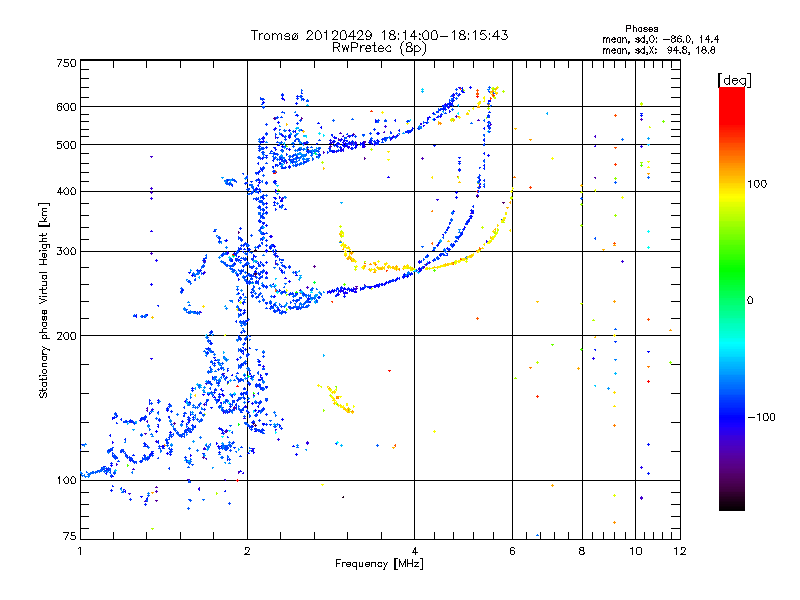
Task: Click the y-axis tick label '400'
Action: click(66, 191)
